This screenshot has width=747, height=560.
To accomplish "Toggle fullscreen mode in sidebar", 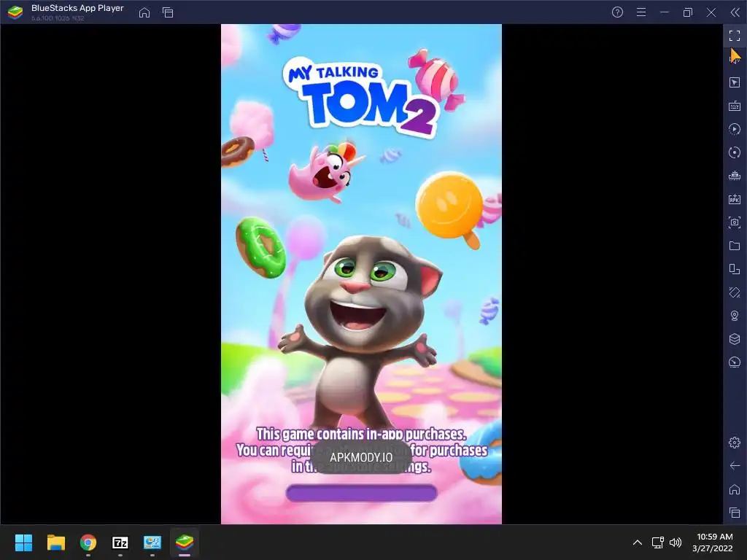I will click(x=735, y=36).
